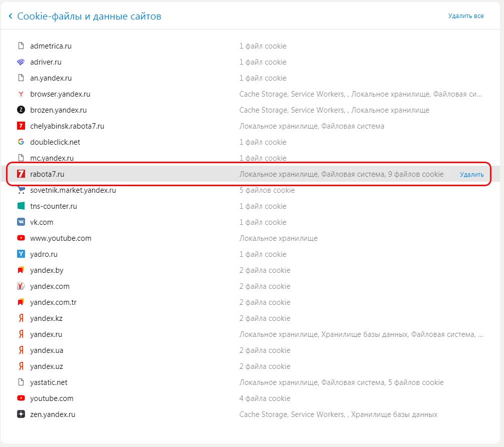Select the admetrica.ru row

[51, 46]
